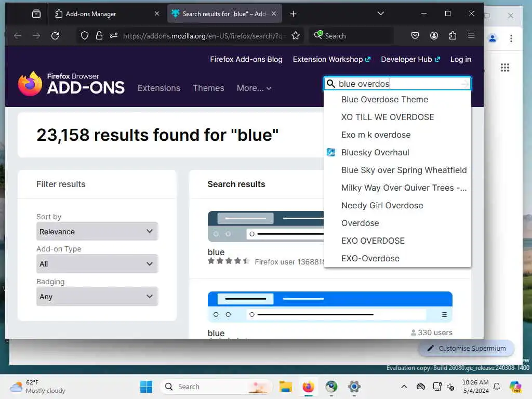Open the Save to Pocket icon

[415, 36]
